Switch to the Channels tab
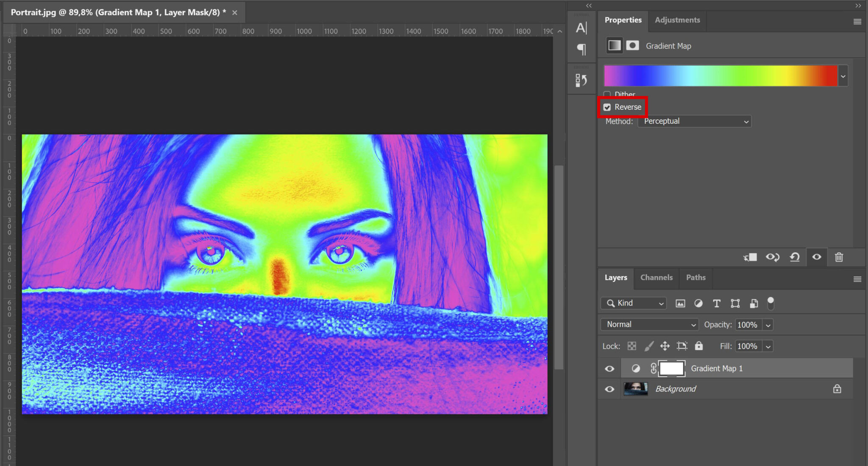868x466 pixels. 656,277
